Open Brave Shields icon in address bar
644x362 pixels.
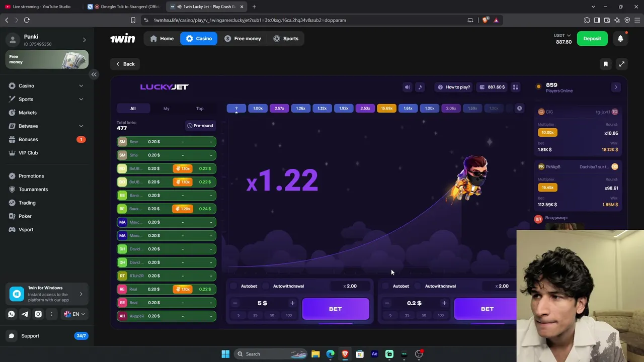coord(485,20)
